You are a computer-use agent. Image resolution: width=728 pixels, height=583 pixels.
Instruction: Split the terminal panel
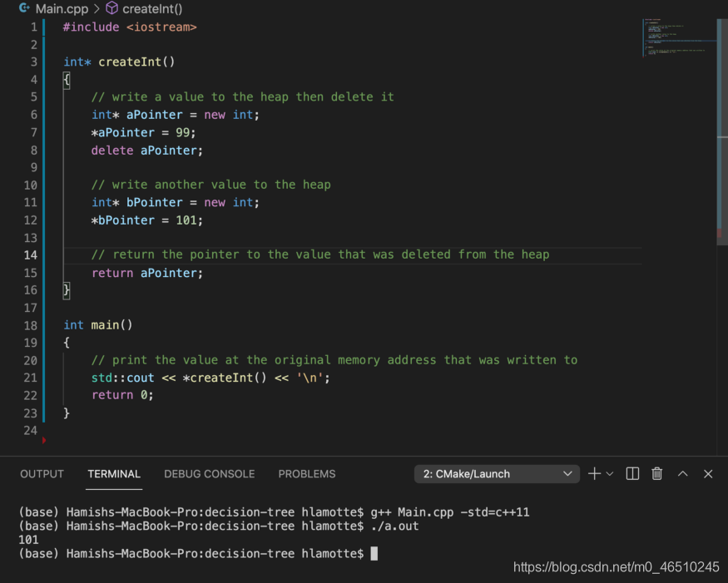632,473
